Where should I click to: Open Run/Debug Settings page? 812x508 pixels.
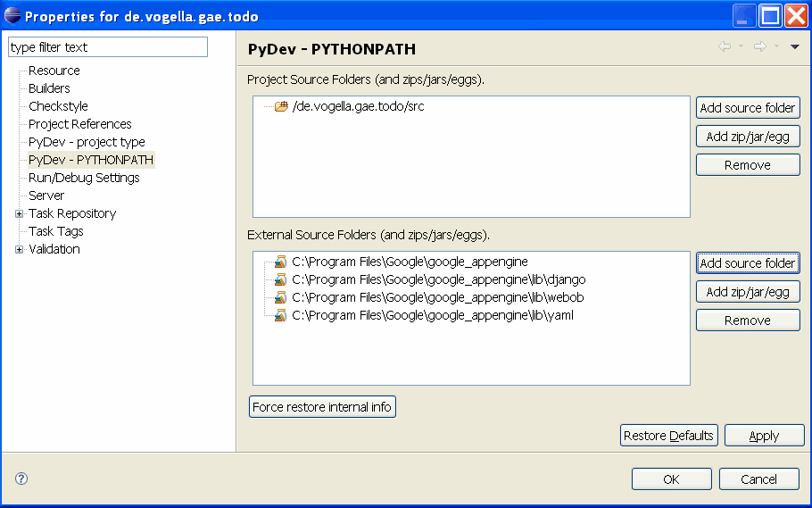pyautogui.click(x=84, y=178)
